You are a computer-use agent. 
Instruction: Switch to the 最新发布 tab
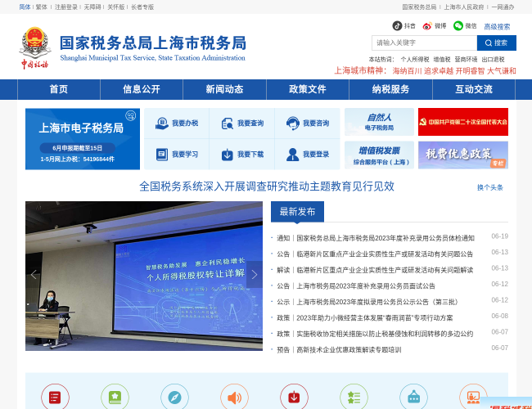coord(297,212)
